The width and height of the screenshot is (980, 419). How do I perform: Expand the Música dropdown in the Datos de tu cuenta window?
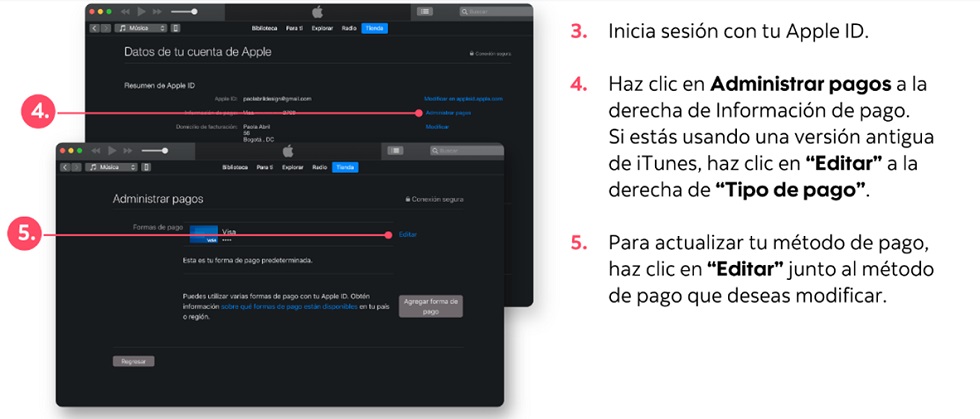click(141, 28)
